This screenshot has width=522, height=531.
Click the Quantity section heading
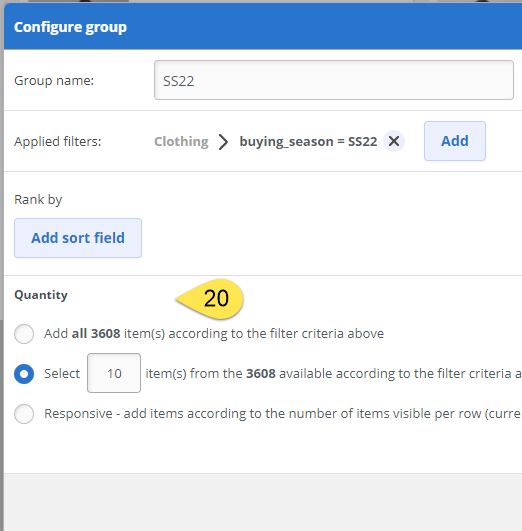click(x=41, y=295)
